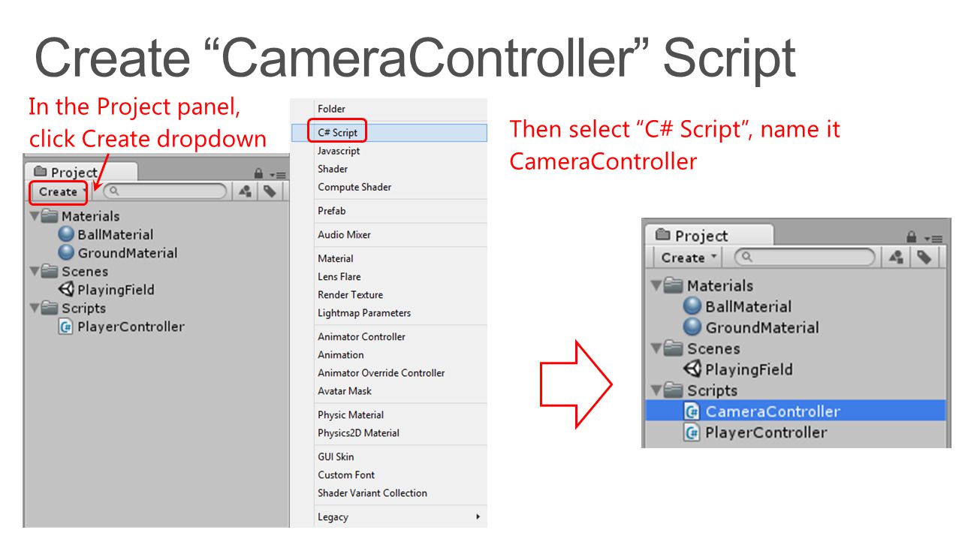Click Scenes folder icon in left panel
This screenshot has height=551, width=980.
point(50,272)
